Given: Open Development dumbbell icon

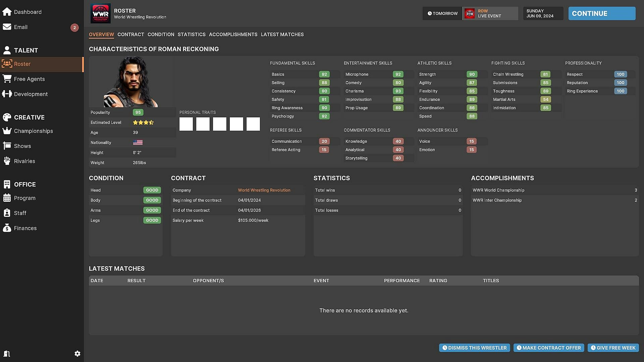Looking at the screenshot, I should click(x=7, y=94).
